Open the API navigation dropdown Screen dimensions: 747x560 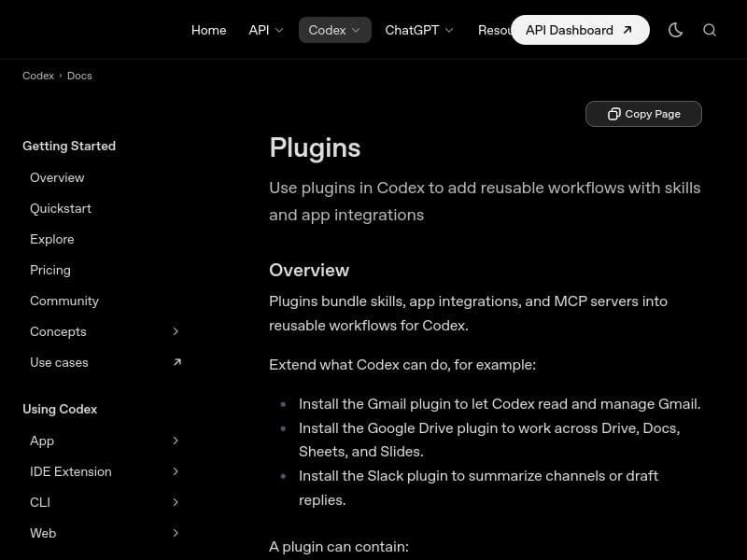tap(265, 30)
